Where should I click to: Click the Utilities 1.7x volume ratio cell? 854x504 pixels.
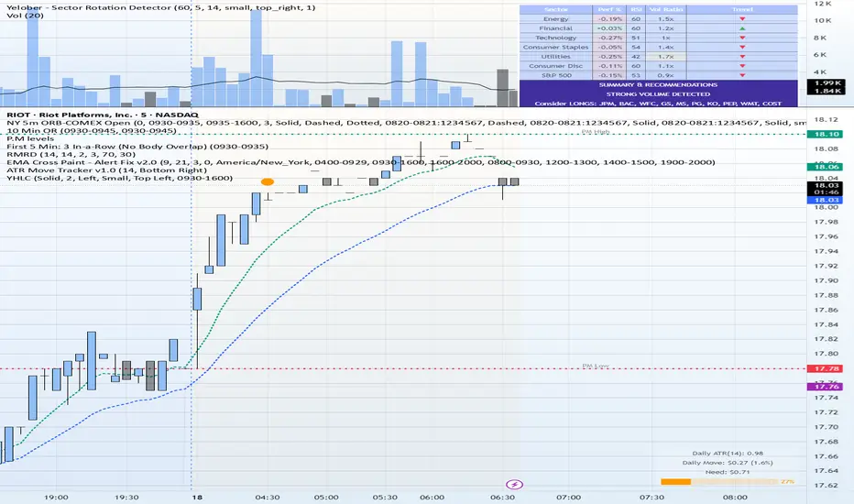tap(665, 57)
